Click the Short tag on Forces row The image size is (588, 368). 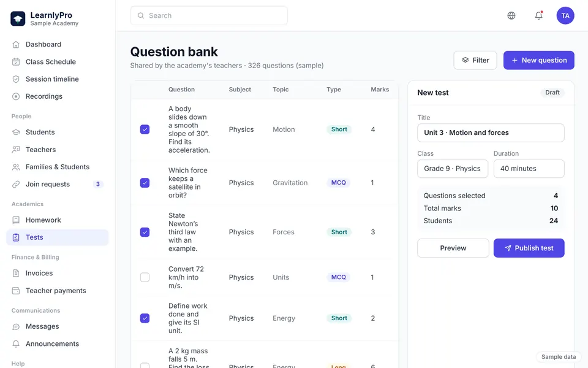coord(339,232)
